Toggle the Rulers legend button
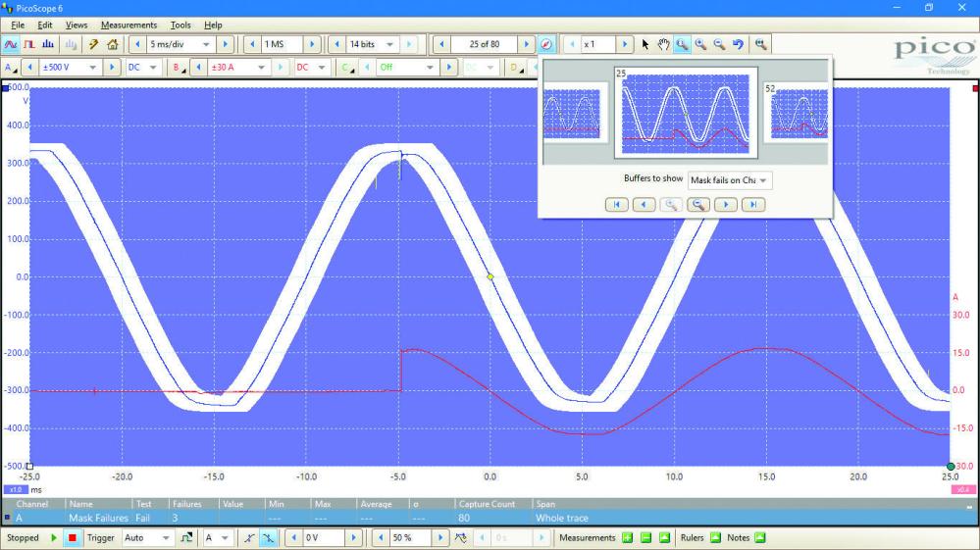The height and width of the screenshot is (550, 980). pos(714,537)
